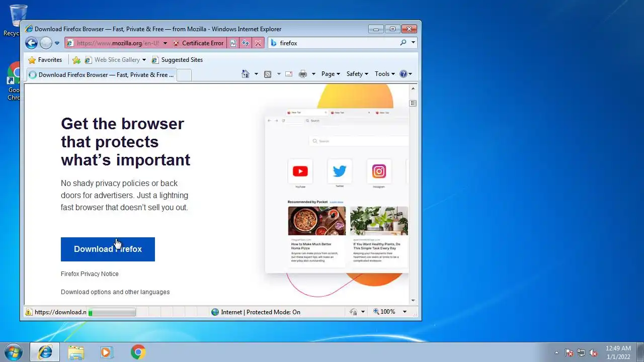Click the RSS Feeds icon
644x362 pixels.
point(268,74)
